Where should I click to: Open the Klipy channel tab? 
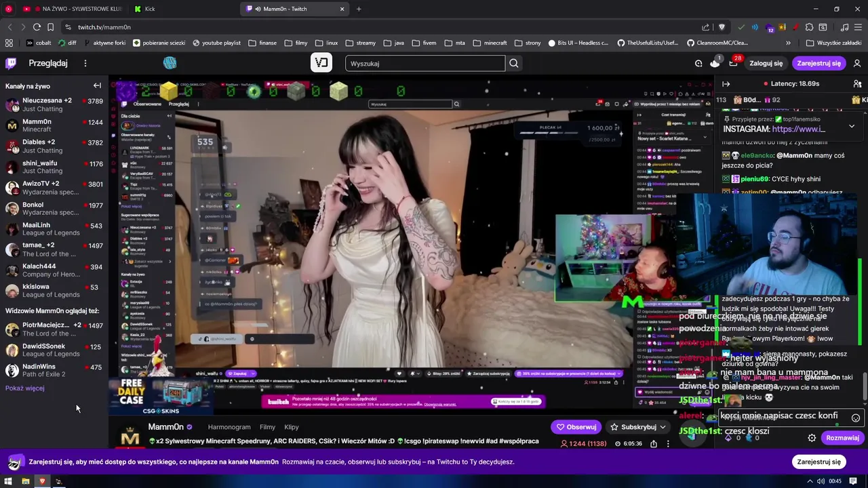[292, 427]
